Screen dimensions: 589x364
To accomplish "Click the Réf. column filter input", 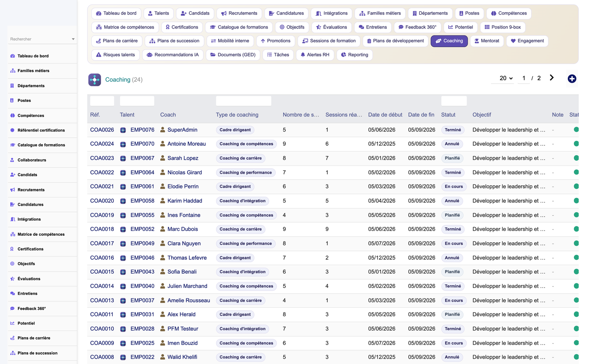I will pyautogui.click(x=102, y=101).
